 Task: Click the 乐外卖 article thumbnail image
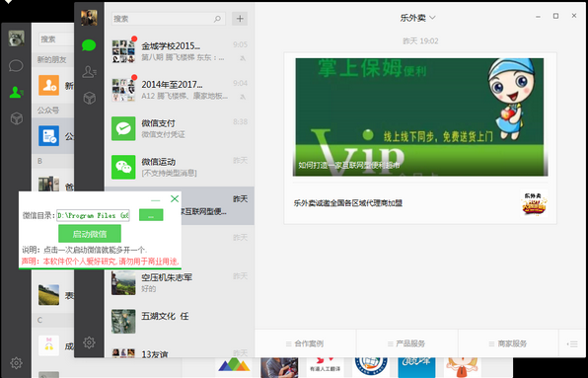click(534, 203)
